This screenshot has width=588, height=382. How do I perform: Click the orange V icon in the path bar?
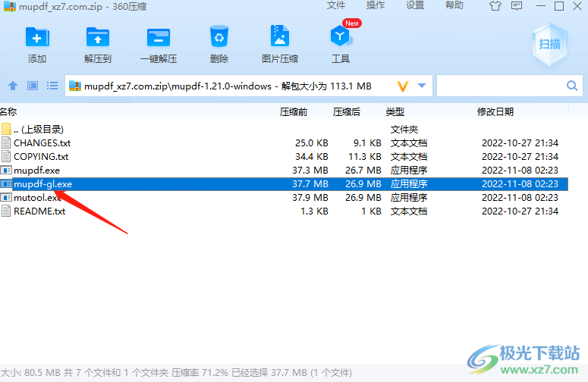403,86
